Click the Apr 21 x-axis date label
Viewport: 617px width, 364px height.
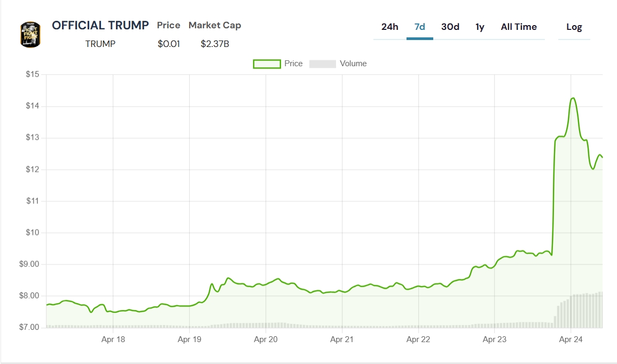coord(342,339)
